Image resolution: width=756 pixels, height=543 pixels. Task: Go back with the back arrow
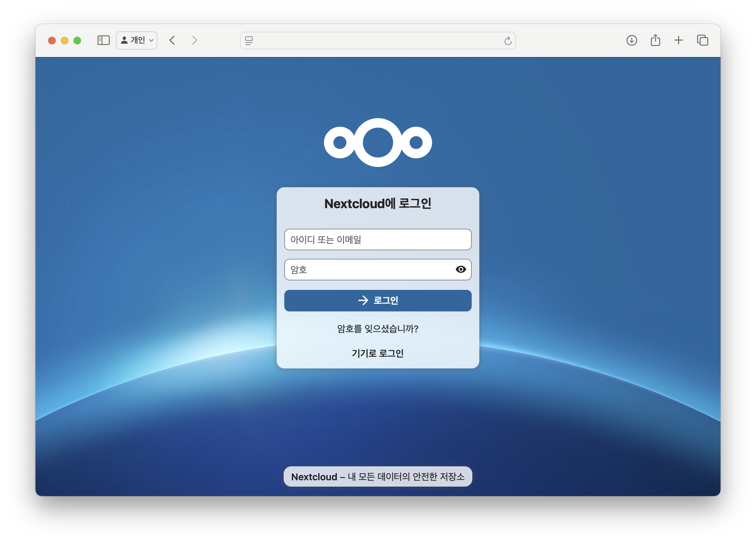click(172, 40)
